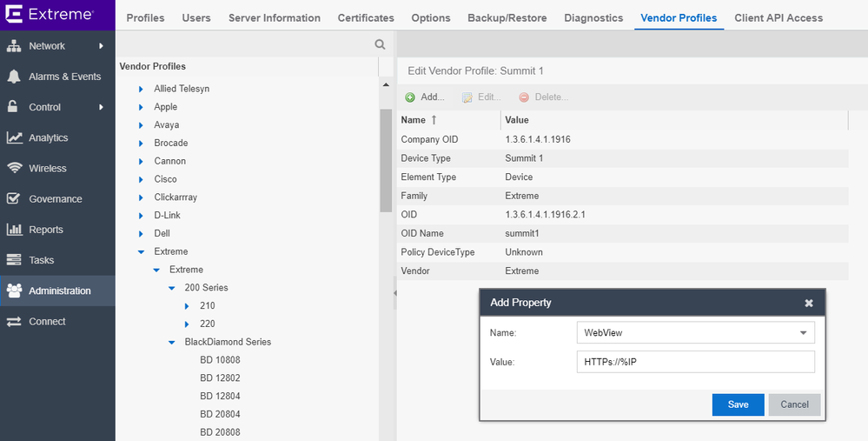Image resolution: width=868 pixels, height=441 pixels.
Task: Click the Value field containing HTTPs://%IP
Action: pyautogui.click(x=695, y=362)
